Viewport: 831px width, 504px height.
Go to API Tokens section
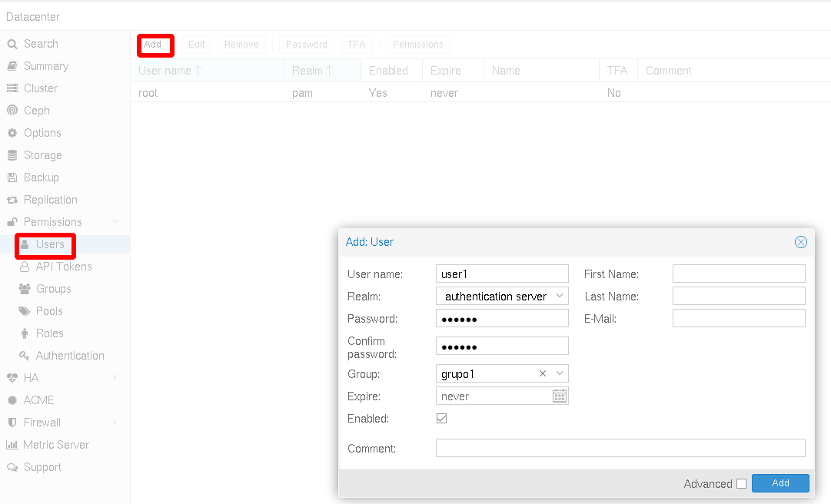63,267
